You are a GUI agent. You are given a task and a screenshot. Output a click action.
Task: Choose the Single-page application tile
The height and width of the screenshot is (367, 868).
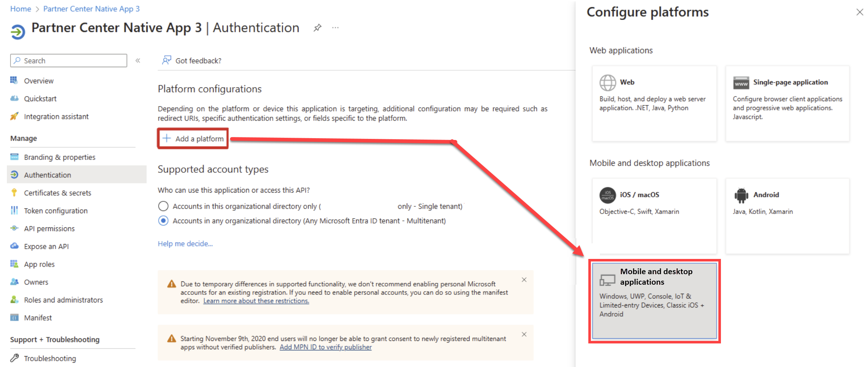point(787,103)
